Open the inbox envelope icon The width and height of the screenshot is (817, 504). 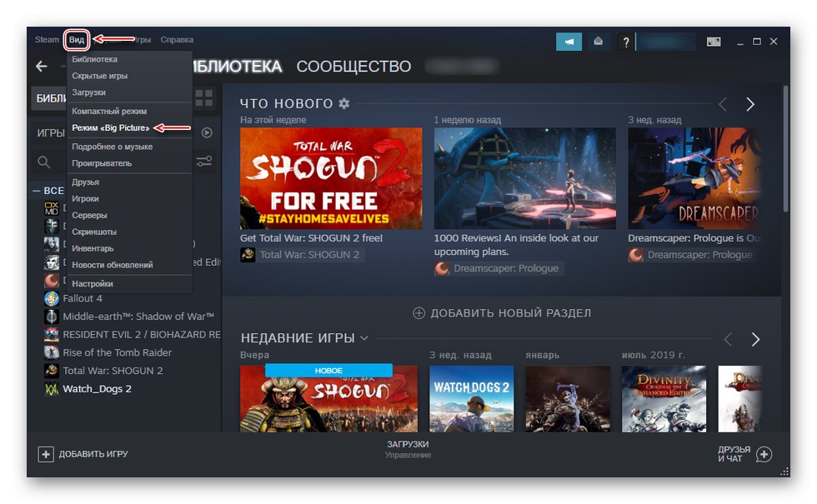tap(599, 41)
